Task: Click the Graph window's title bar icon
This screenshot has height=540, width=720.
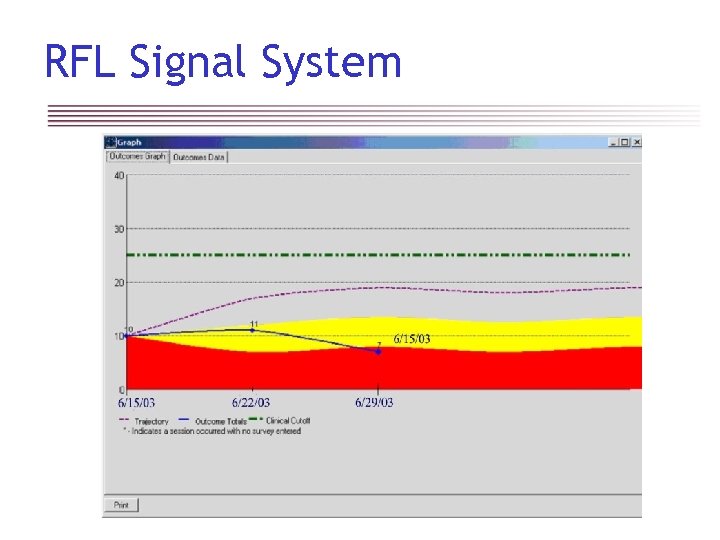Action: tap(110, 142)
